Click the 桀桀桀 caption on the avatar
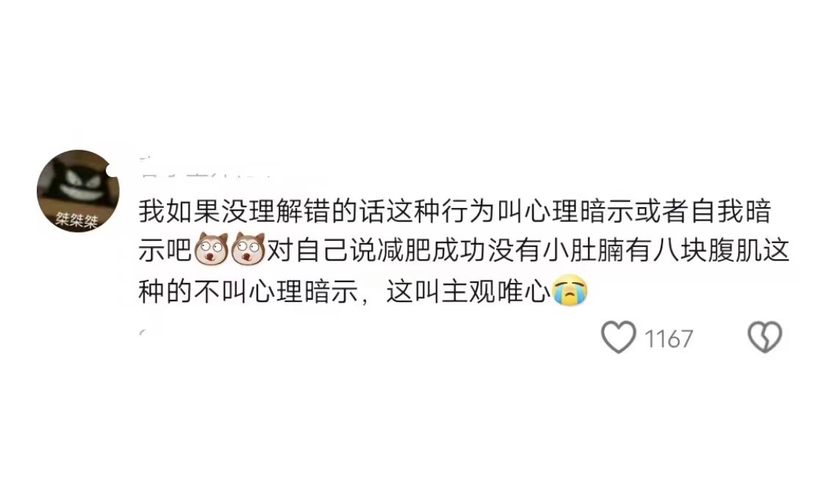 77,220
